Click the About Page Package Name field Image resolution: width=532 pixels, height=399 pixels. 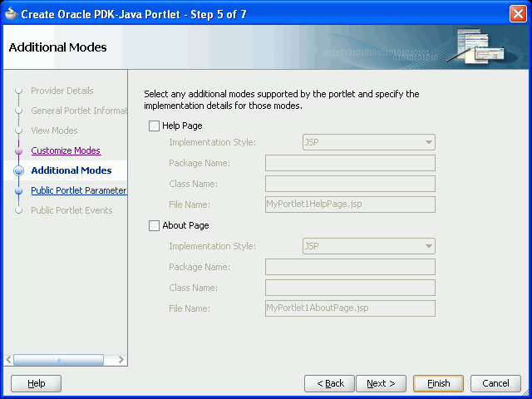[x=350, y=267]
